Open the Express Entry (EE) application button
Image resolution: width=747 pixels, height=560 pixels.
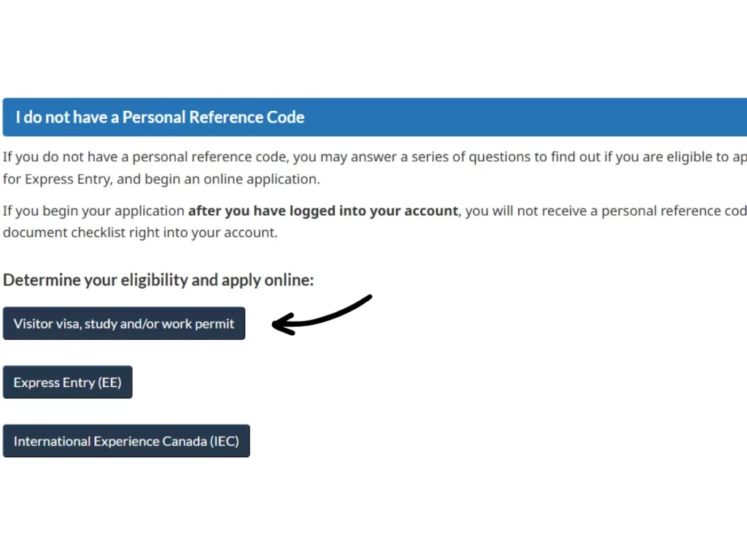67,382
